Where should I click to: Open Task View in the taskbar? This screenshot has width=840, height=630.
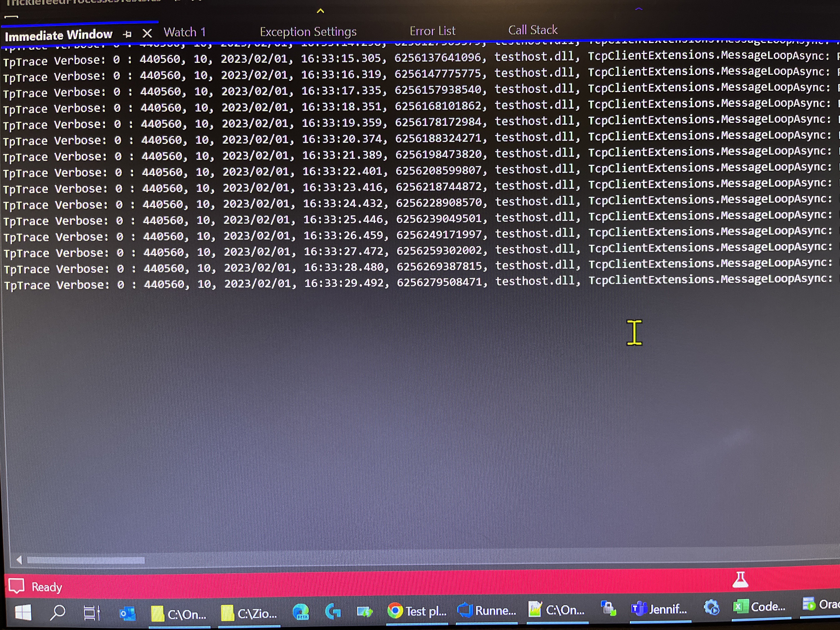91,612
